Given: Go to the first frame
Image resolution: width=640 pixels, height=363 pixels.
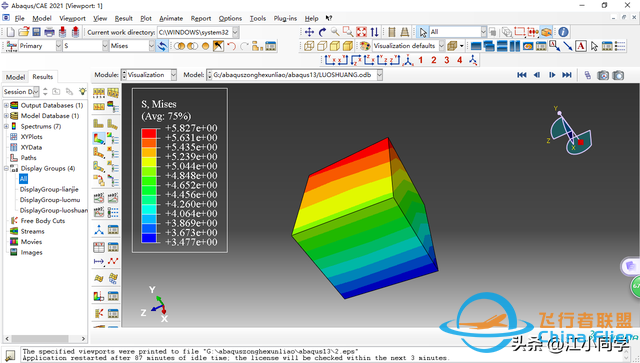Looking at the screenshot, I should pos(522,75).
